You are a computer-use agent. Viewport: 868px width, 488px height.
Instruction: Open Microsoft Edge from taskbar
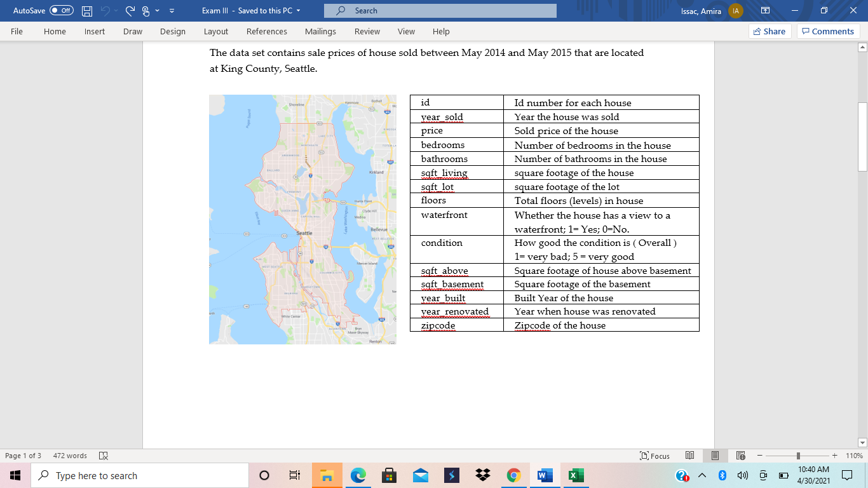[x=358, y=475]
